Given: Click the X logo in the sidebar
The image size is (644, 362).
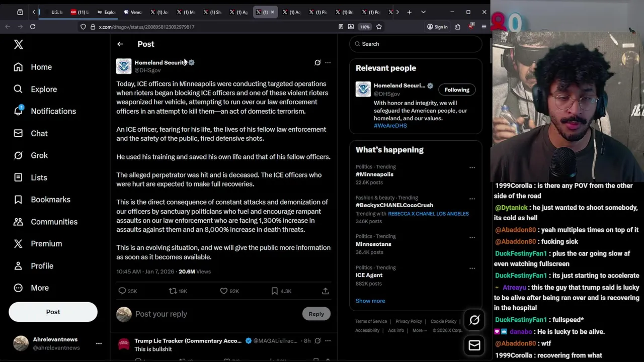Looking at the screenshot, I should (19, 44).
